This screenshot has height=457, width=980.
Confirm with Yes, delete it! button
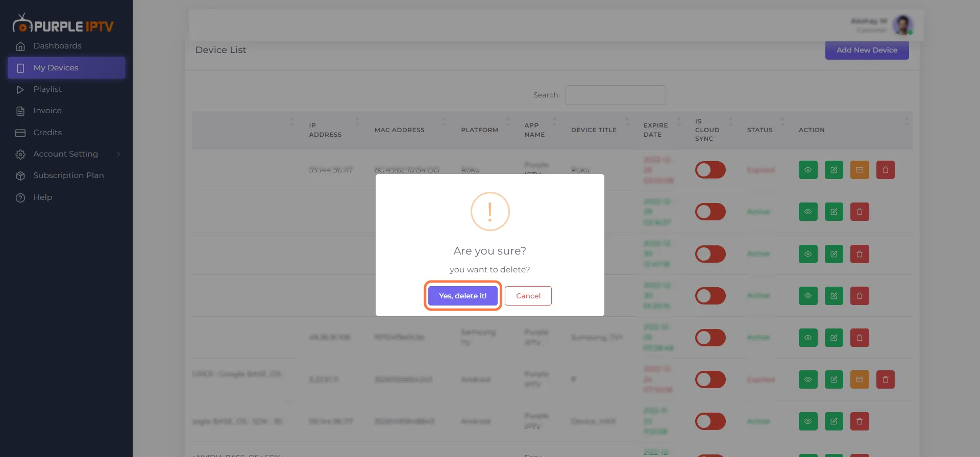point(462,296)
